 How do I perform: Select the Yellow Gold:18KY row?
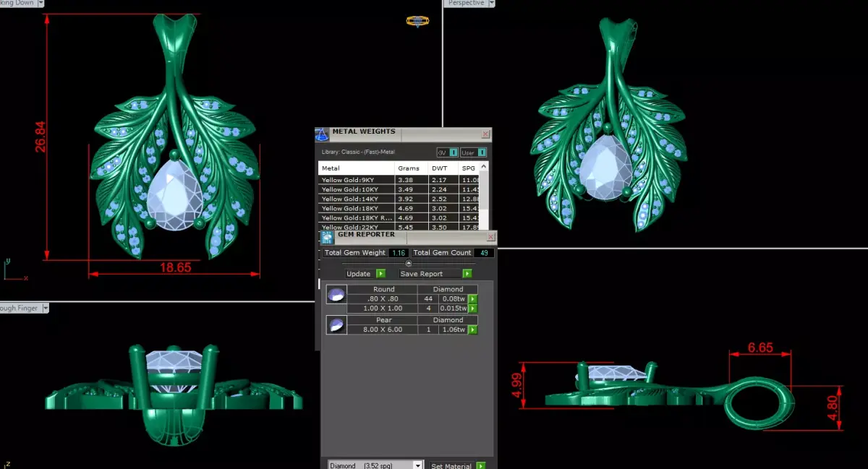click(399, 208)
